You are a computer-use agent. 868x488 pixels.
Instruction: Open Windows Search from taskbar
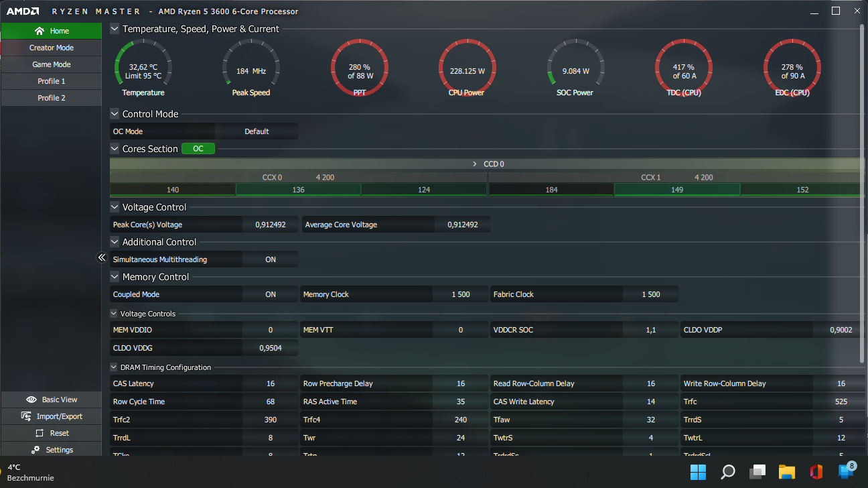point(728,472)
